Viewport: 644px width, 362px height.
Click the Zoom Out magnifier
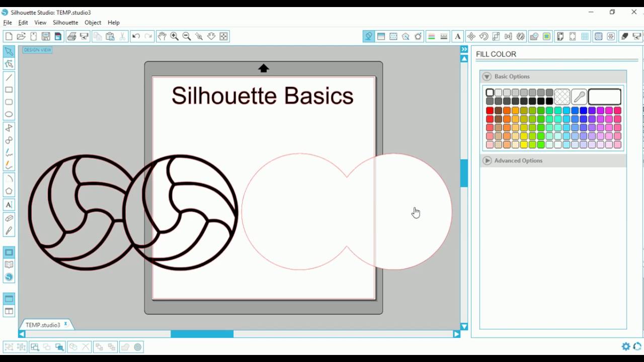click(187, 36)
